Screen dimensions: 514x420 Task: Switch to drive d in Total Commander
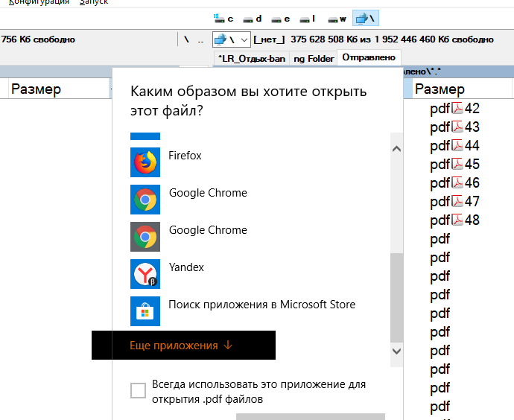click(x=252, y=19)
